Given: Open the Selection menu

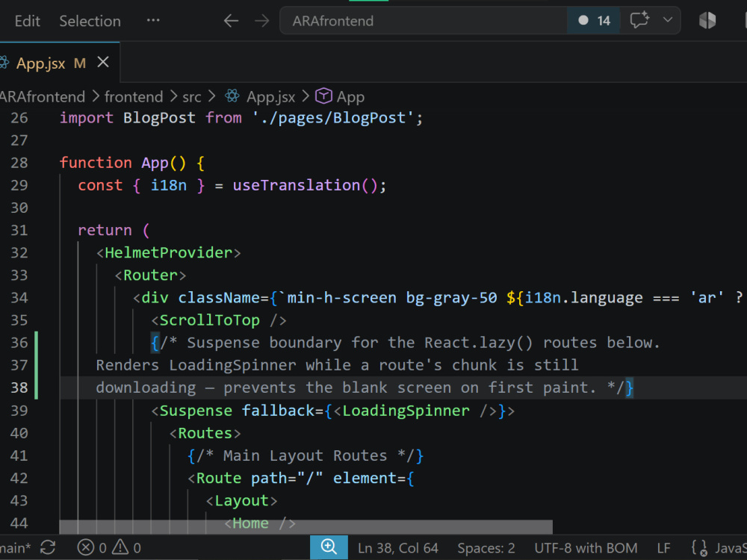Looking at the screenshot, I should tap(90, 21).
